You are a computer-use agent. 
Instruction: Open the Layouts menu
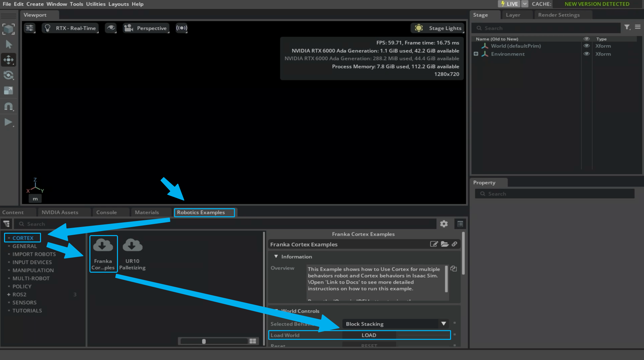(x=118, y=4)
